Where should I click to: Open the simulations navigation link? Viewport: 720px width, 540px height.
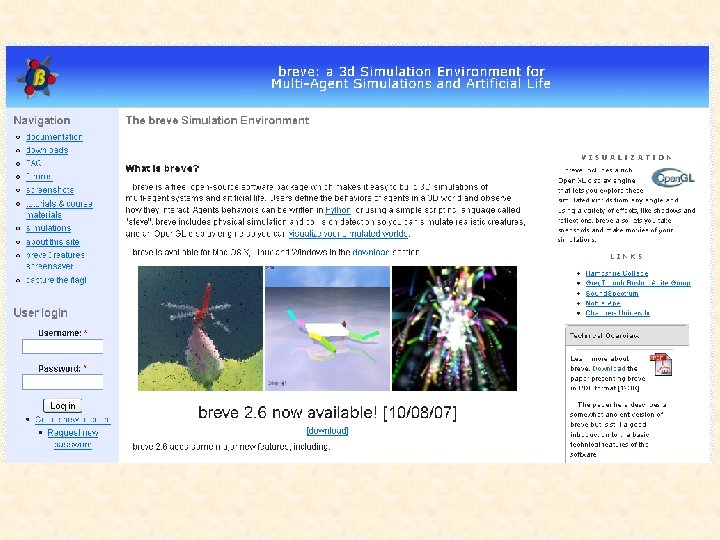(49, 228)
